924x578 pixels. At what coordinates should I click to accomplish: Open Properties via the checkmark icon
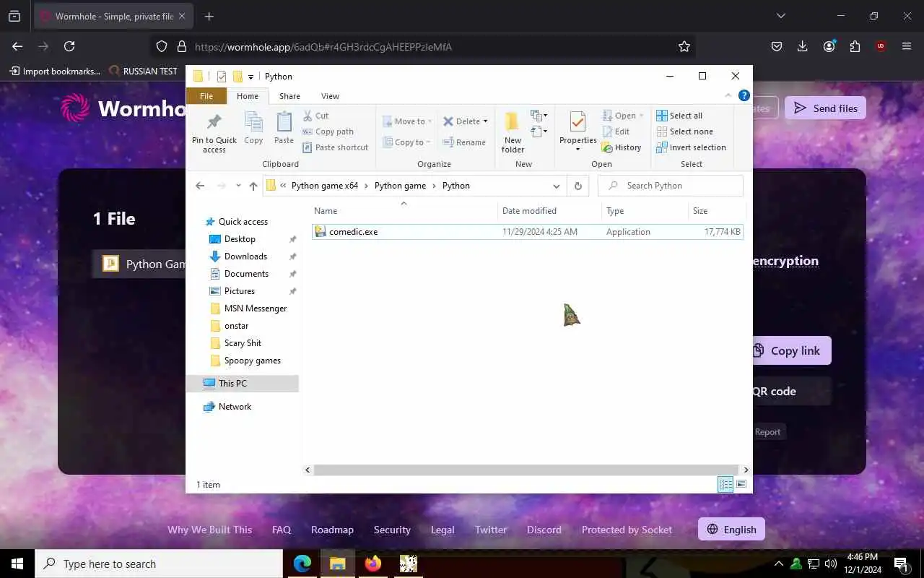tap(577, 123)
